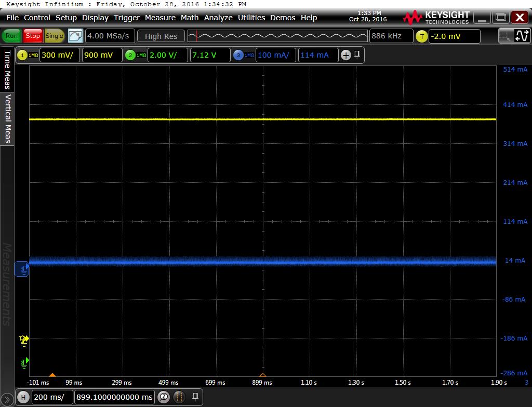The image size is (532, 407).
Task: Click the channel 3 blue ground marker
Action: pyautogui.click(x=22, y=269)
